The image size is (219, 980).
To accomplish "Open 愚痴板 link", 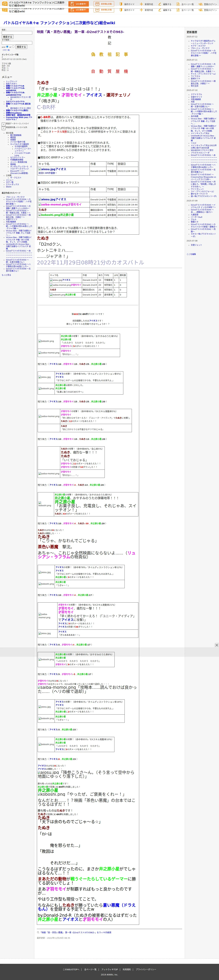I will 13,164.
